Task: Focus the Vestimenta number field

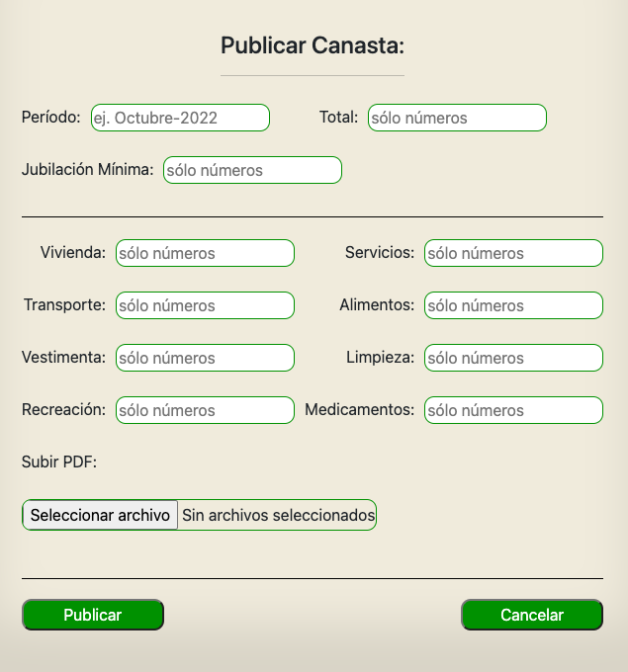Action: pyautogui.click(x=205, y=358)
